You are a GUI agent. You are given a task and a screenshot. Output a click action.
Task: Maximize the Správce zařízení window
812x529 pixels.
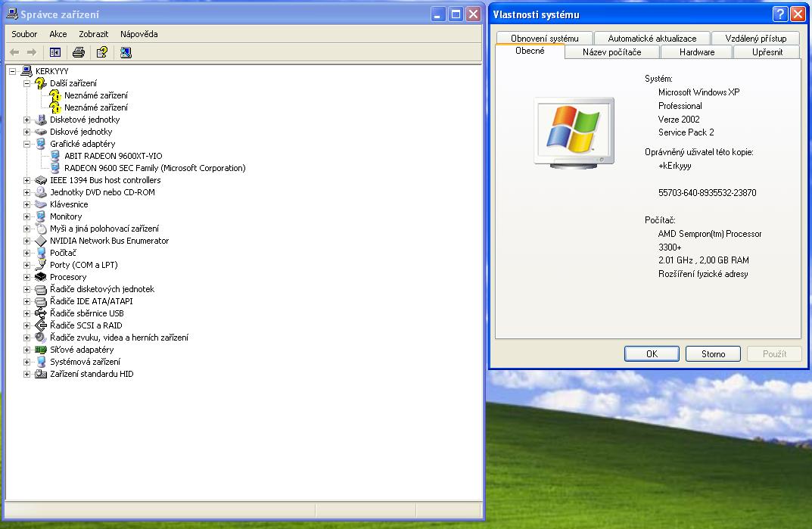coord(456,14)
